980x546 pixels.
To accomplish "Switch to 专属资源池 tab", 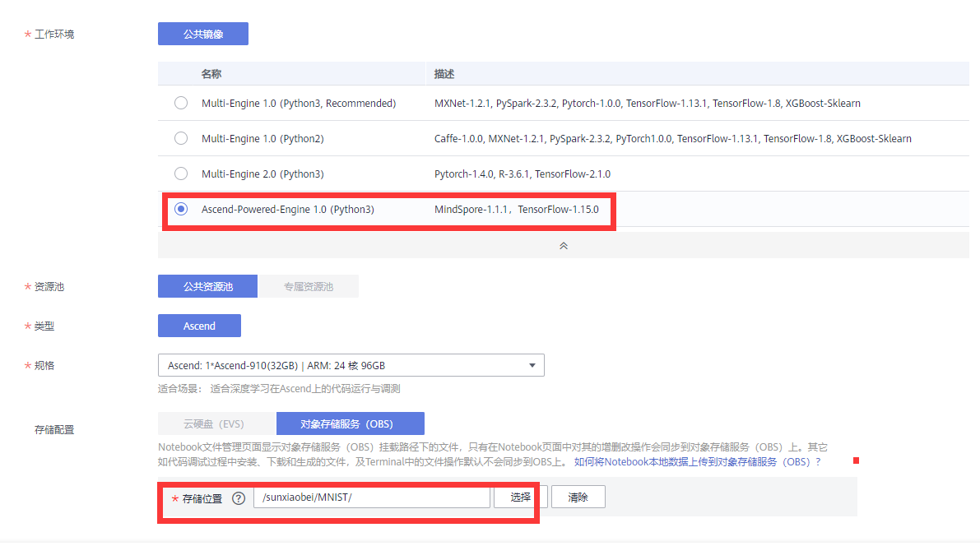I will click(x=308, y=286).
